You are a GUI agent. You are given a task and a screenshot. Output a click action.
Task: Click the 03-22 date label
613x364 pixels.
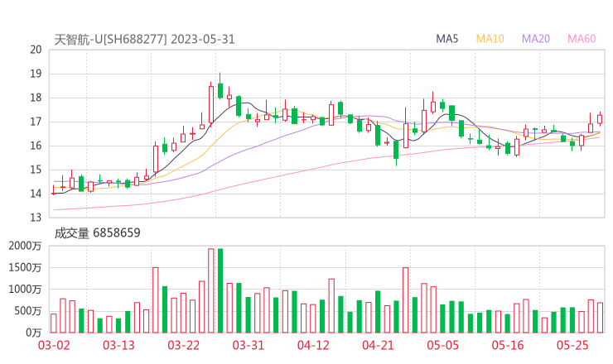[x=184, y=345]
